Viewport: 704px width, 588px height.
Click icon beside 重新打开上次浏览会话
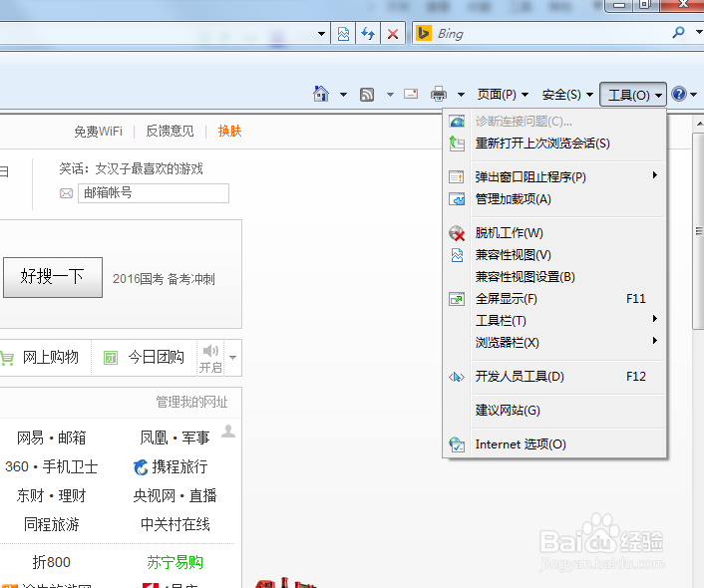pyautogui.click(x=457, y=144)
